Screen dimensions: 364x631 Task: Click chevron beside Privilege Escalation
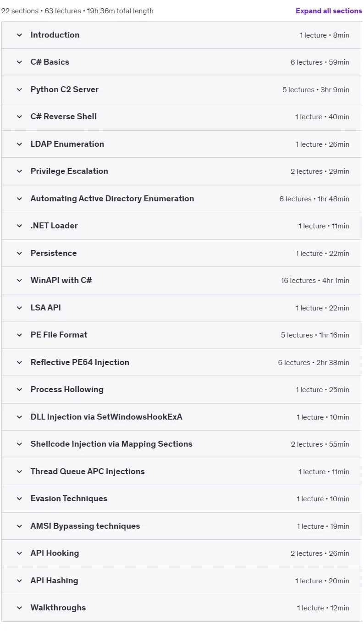click(x=19, y=172)
